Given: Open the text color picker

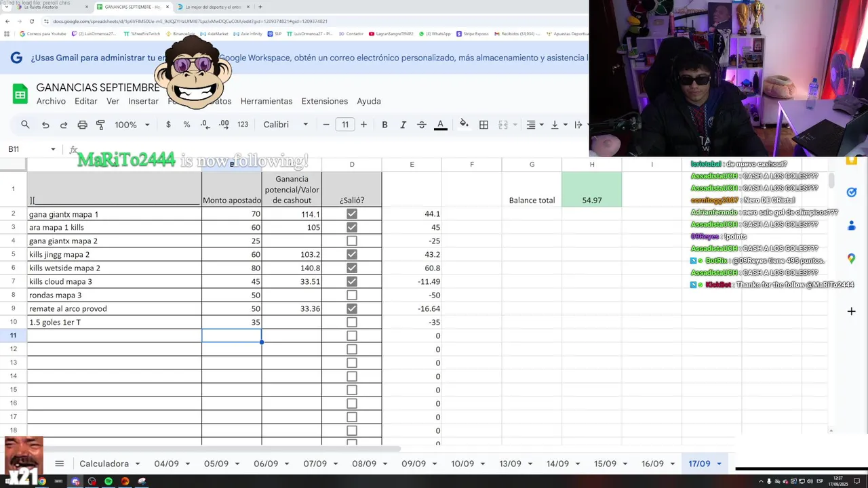Looking at the screenshot, I should coord(440,125).
